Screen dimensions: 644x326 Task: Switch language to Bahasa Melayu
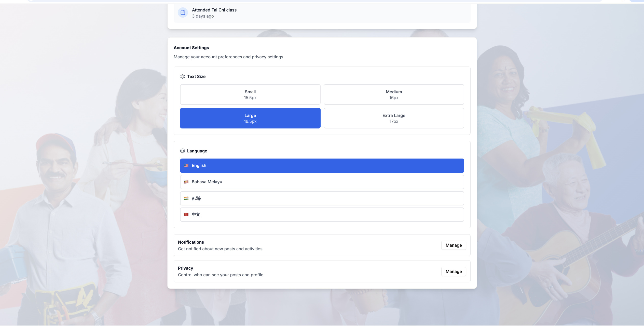coord(322,182)
